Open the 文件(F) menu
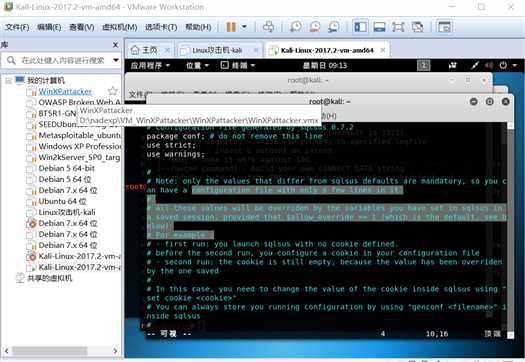Screen dimensions: 525x362 click(x=17, y=27)
